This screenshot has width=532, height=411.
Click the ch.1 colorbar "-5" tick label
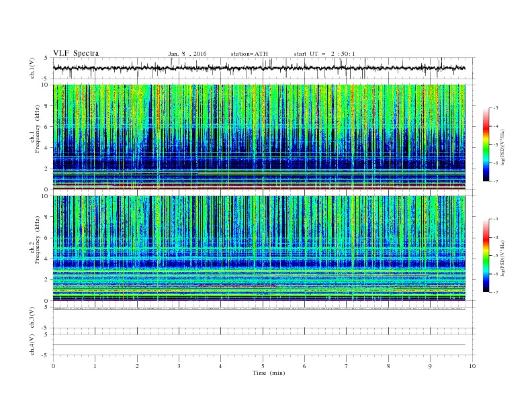pyautogui.click(x=495, y=145)
